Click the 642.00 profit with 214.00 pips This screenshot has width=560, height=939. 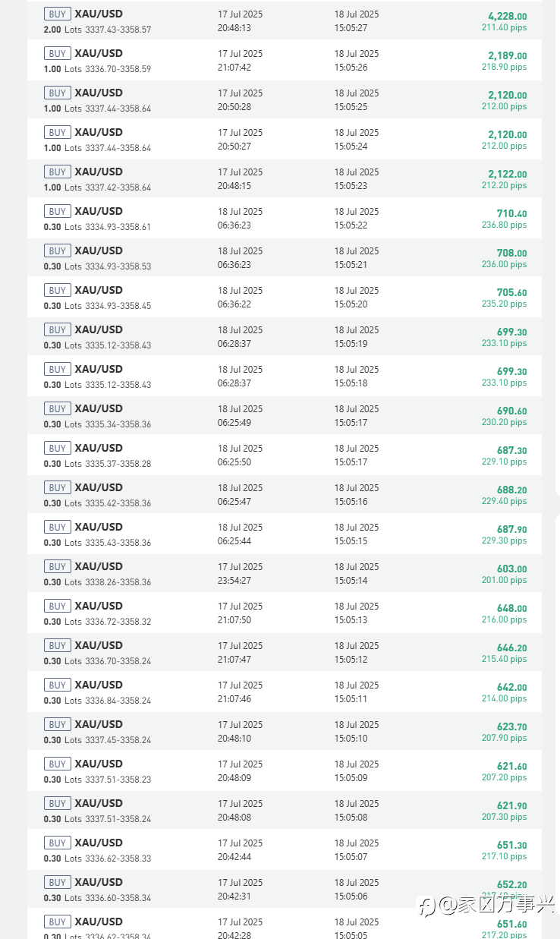[511, 687]
